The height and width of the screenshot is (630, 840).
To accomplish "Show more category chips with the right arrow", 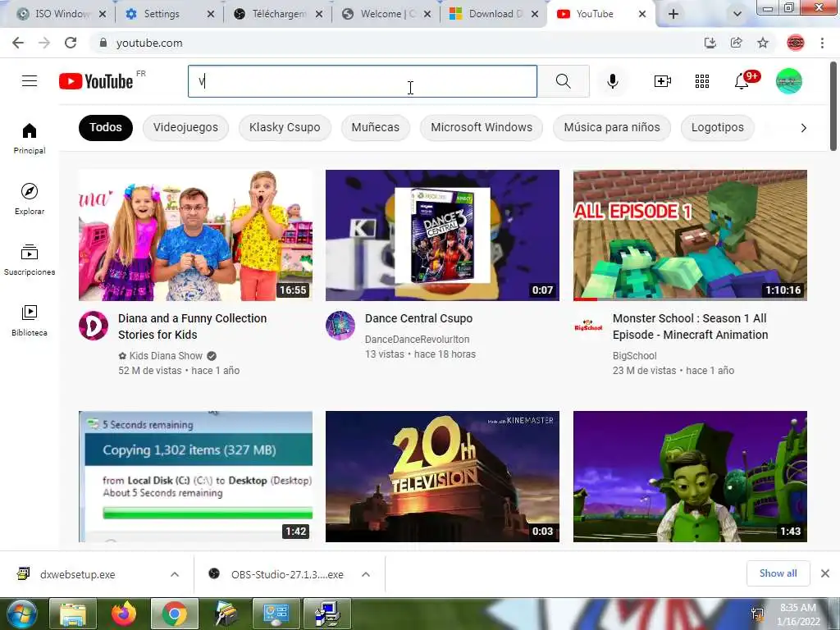I will [x=803, y=127].
